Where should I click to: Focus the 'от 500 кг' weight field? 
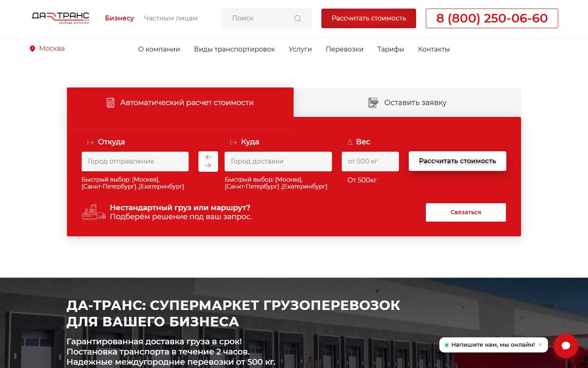370,162
